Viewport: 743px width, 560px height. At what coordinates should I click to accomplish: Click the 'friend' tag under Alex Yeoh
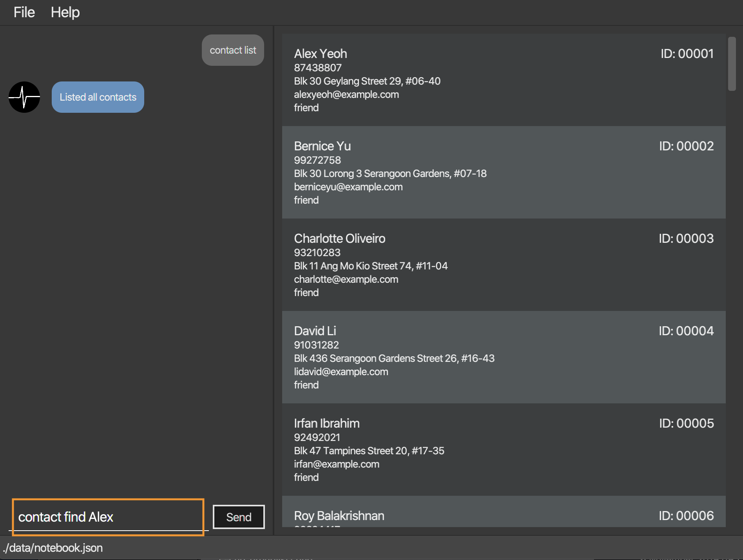tap(306, 108)
